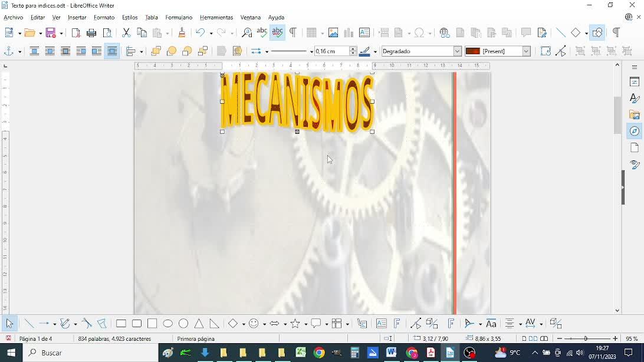This screenshot has width=644, height=362.
Task: Toggle the drawing functions toolbar
Action: coord(597,33)
